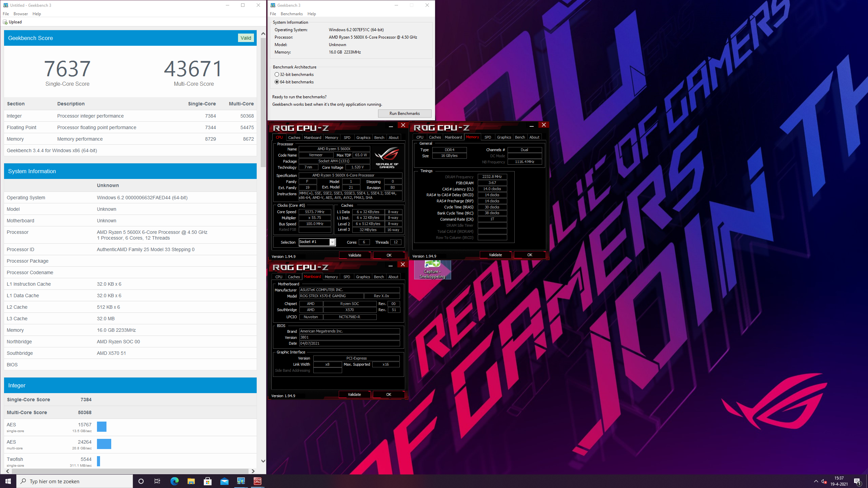Show hidden system tray icons chevron
Image resolution: width=868 pixels, height=488 pixels.
pos(816,481)
